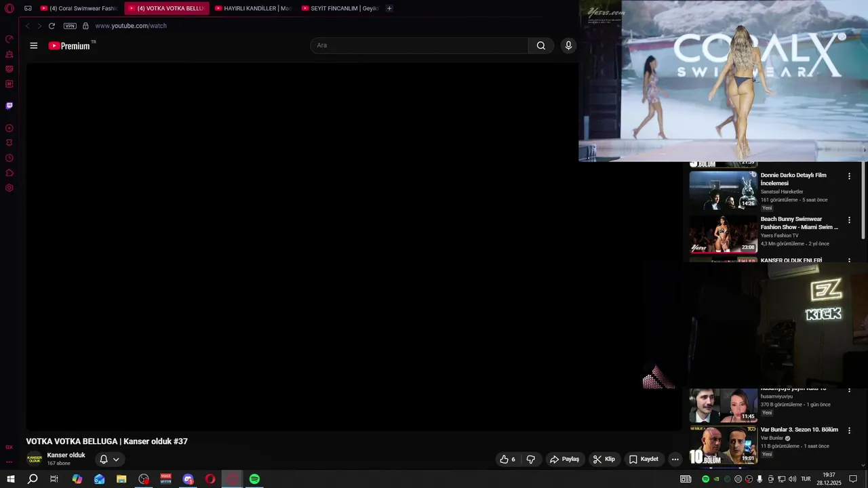Click the notification bell for Kanser olduk
This screenshot has height=488, width=868.
click(x=104, y=459)
